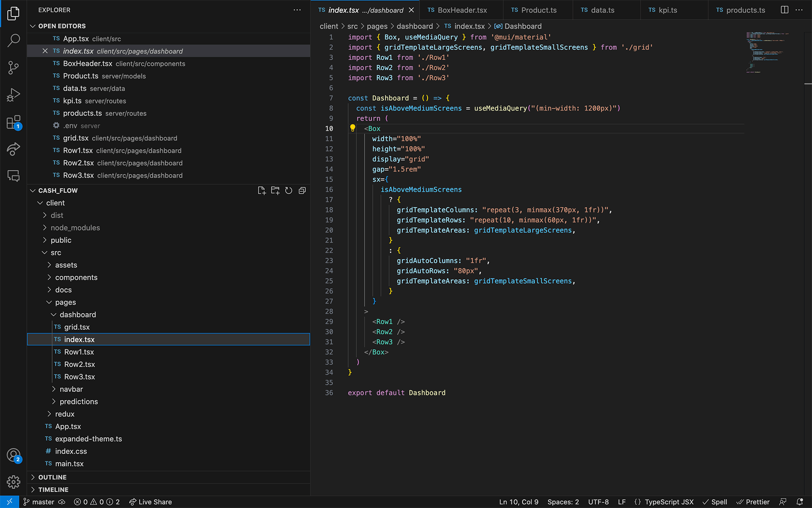Expand the public folder
Viewport: 812px width, 508px height.
[x=45, y=240]
